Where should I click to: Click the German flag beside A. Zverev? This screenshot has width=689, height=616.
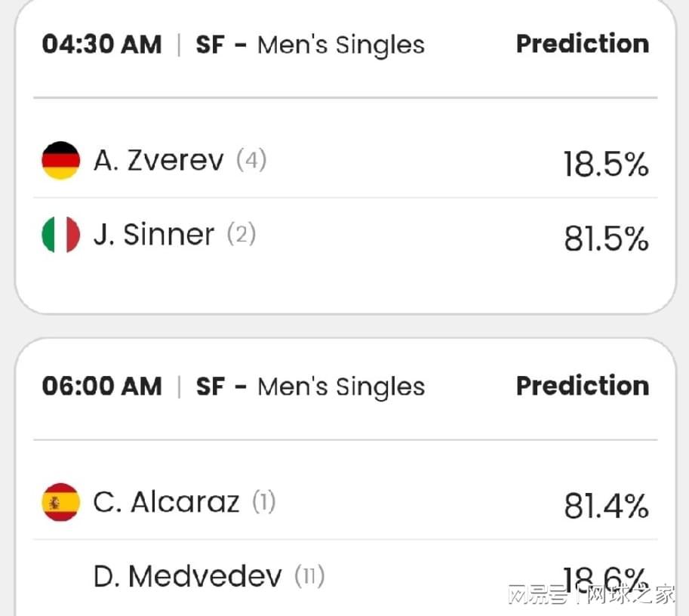[x=60, y=161]
